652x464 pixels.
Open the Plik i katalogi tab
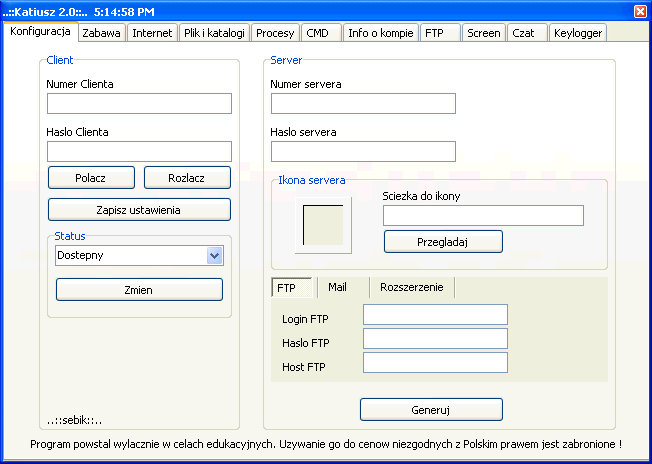pyautogui.click(x=214, y=33)
